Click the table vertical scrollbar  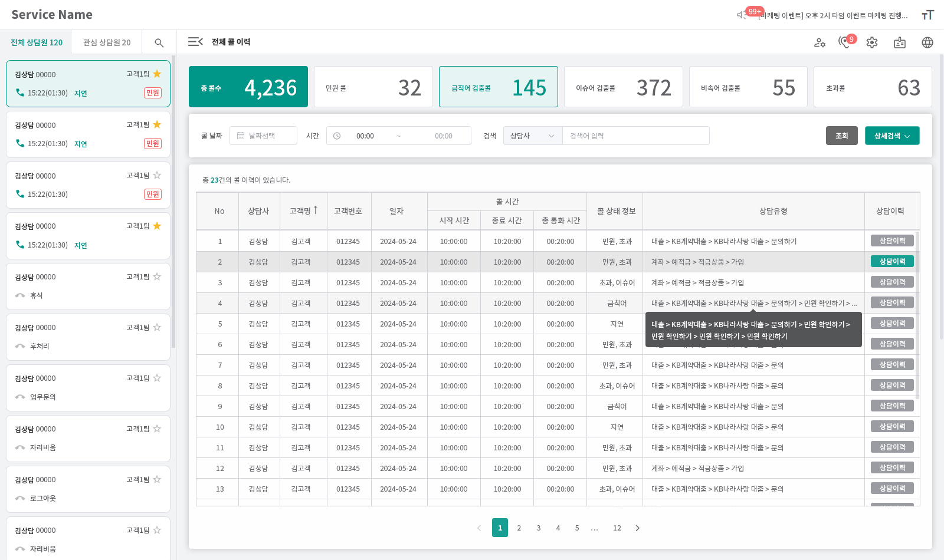click(x=917, y=315)
